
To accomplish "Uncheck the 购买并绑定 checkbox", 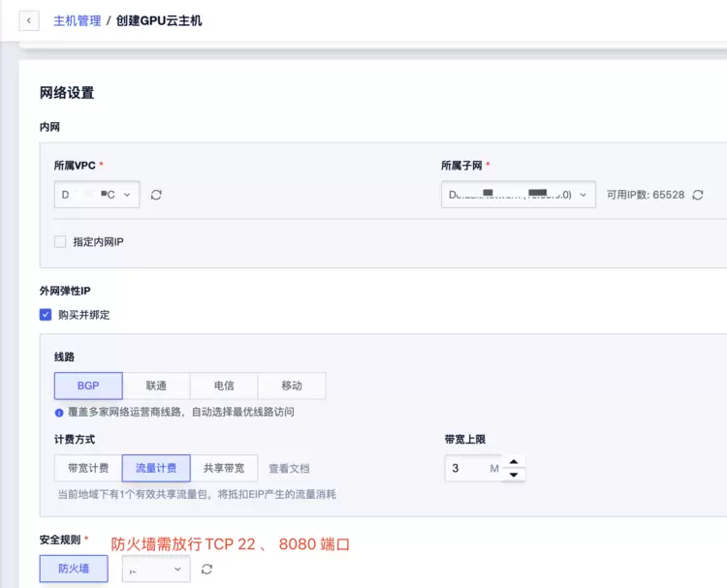I will [x=46, y=315].
